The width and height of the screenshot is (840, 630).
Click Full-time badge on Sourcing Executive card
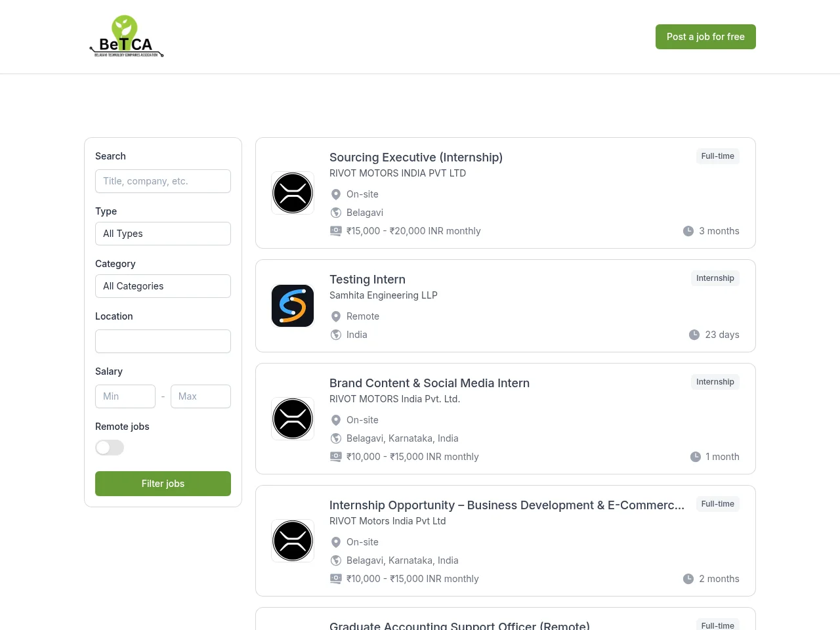717,156
